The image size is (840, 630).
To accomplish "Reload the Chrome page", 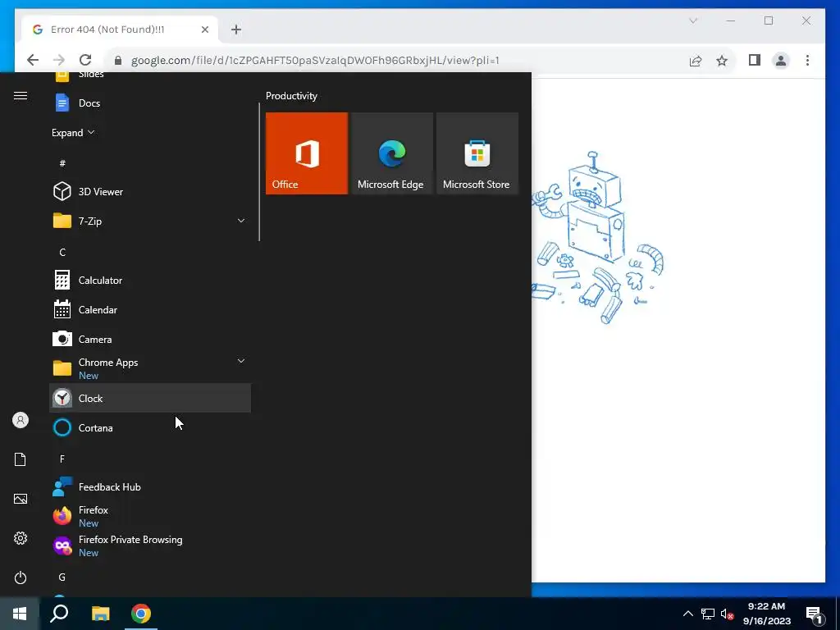I will pos(85,60).
